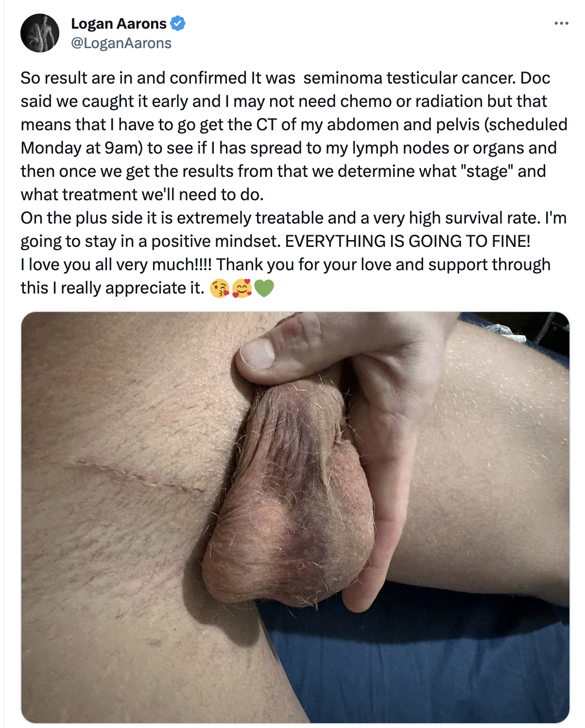This screenshot has height=728, width=585.
Task: Click the 'I love you all very much' sentence
Action: pos(116,264)
